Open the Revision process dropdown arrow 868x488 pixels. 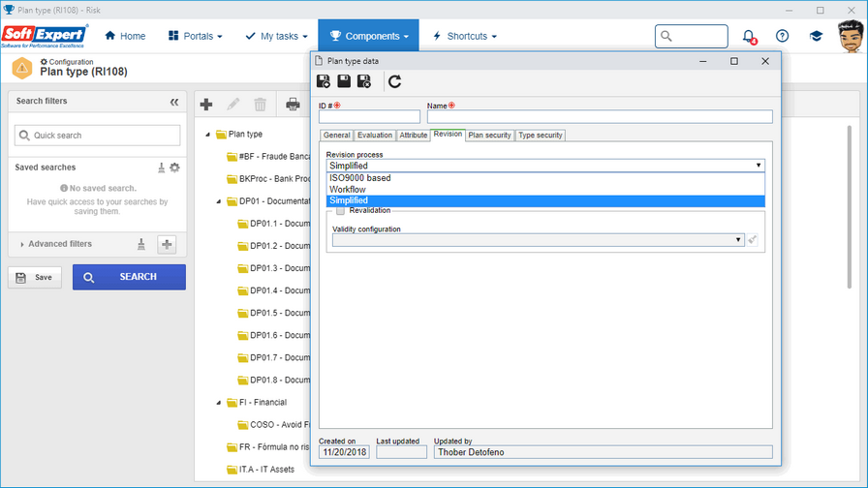pos(759,166)
